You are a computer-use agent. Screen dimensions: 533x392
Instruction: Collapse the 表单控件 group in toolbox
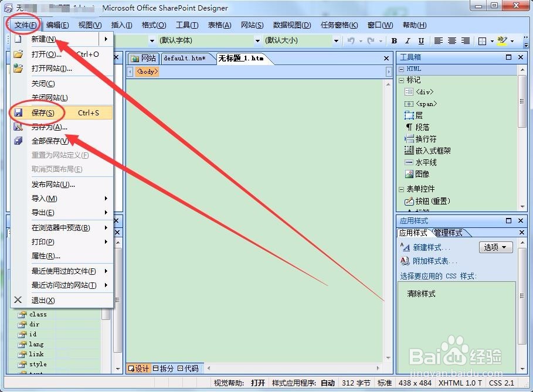tap(402, 189)
